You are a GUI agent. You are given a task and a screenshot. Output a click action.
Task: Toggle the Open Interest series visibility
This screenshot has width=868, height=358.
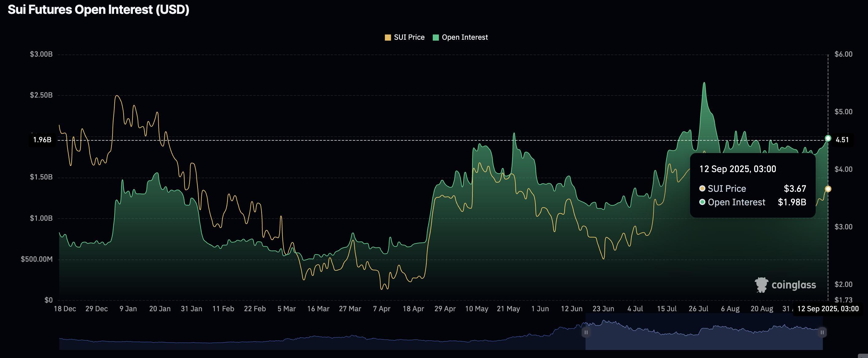pyautogui.click(x=461, y=37)
